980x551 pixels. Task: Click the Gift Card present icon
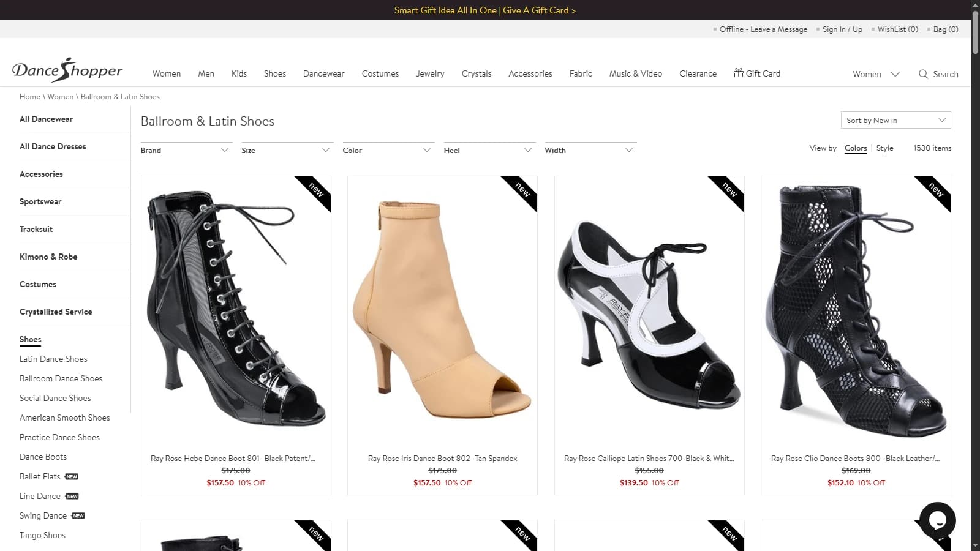coord(739,73)
